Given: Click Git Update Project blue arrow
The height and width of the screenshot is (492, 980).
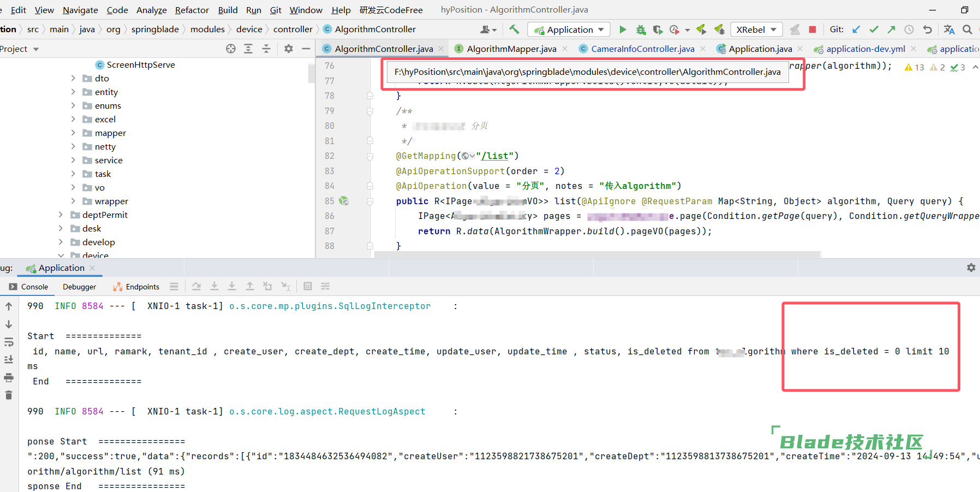Looking at the screenshot, I should (x=856, y=29).
